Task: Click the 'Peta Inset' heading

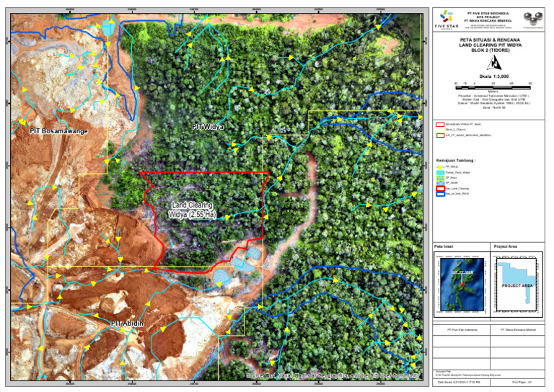Action: 444,246
